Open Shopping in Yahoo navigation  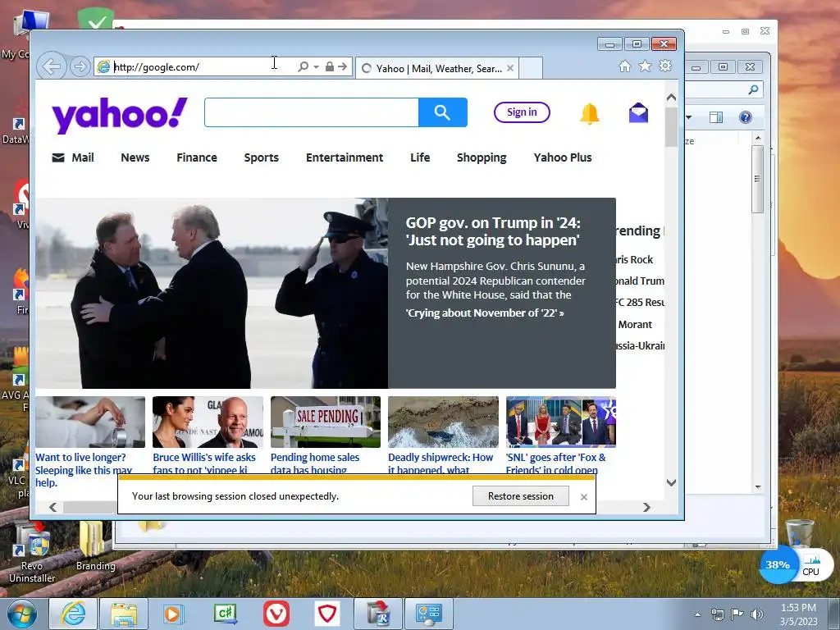pos(482,157)
